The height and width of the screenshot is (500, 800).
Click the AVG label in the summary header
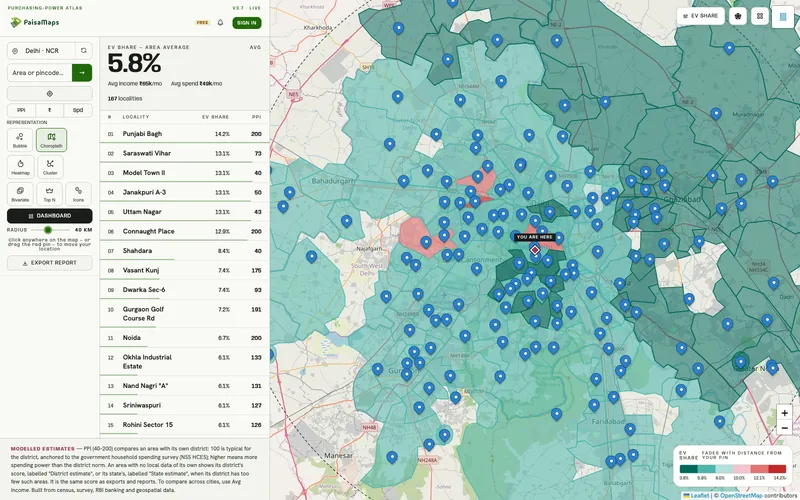pyautogui.click(x=256, y=47)
